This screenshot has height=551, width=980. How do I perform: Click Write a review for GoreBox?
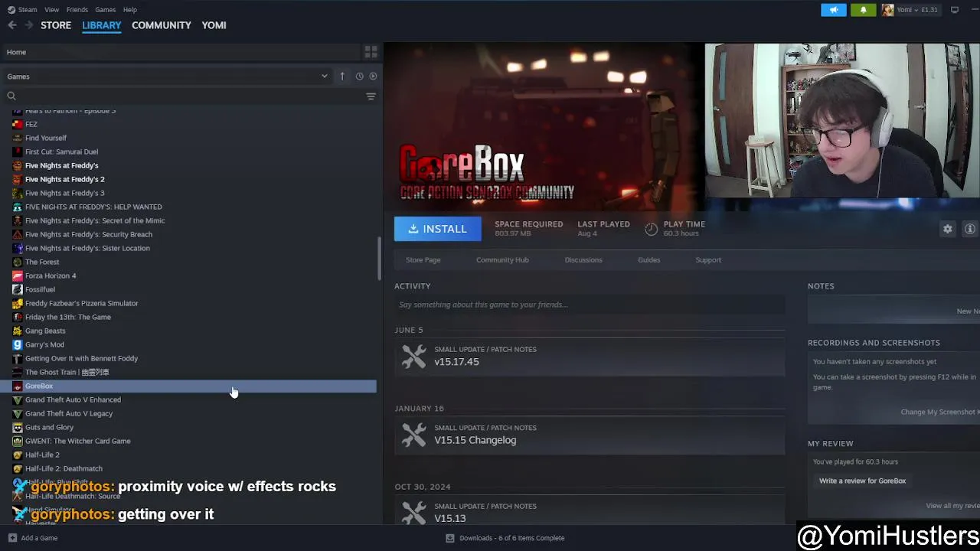(862, 481)
